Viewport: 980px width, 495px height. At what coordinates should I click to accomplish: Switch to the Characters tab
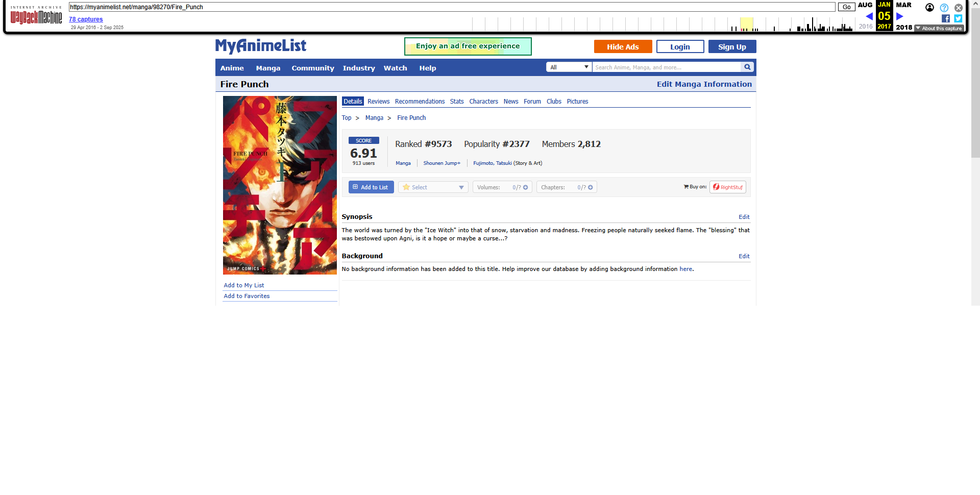pyautogui.click(x=483, y=102)
